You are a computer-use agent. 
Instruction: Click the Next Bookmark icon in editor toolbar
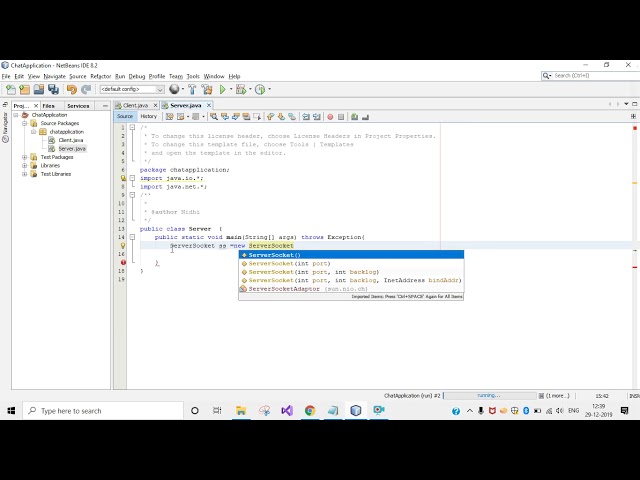coord(281,117)
